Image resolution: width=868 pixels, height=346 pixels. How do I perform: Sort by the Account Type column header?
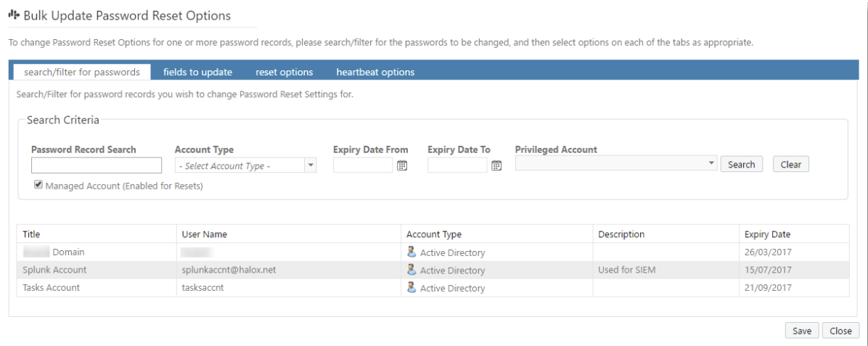pos(433,234)
